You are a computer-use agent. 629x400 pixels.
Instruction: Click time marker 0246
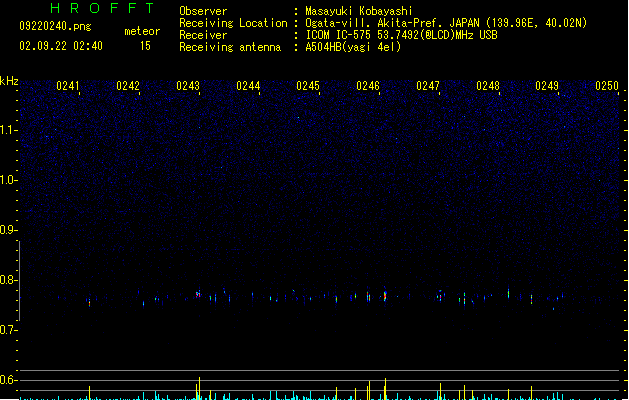pos(368,86)
